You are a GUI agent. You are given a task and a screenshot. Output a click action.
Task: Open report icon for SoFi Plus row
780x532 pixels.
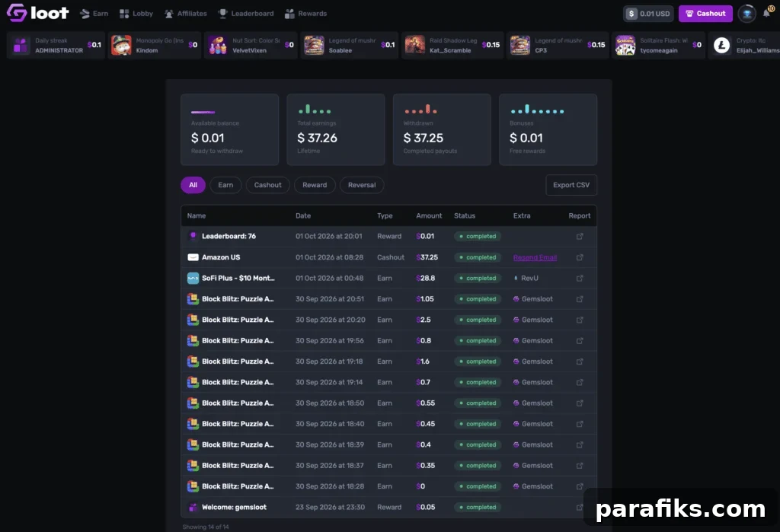[x=580, y=279]
